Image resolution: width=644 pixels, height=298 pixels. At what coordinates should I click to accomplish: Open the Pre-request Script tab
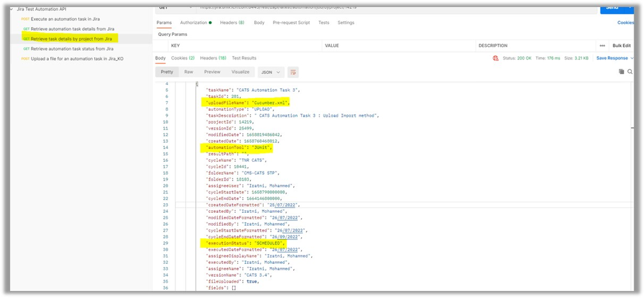291,23
